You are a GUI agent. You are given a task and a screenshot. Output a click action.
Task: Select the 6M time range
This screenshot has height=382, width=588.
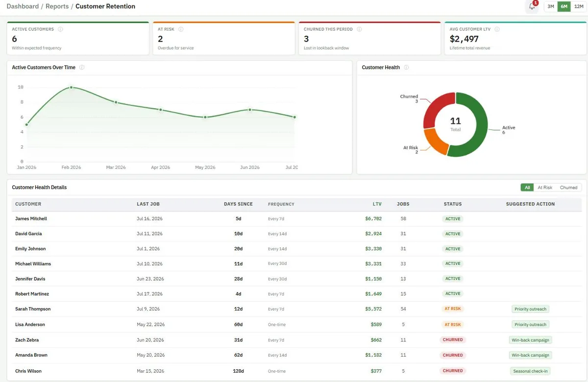click(564, 6)
